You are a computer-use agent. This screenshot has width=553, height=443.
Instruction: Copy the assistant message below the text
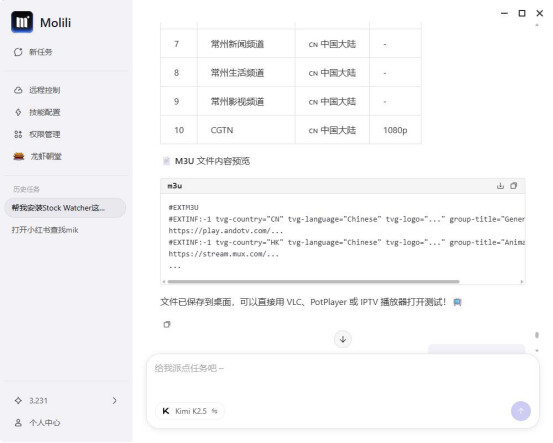click(x=167, y=324)
